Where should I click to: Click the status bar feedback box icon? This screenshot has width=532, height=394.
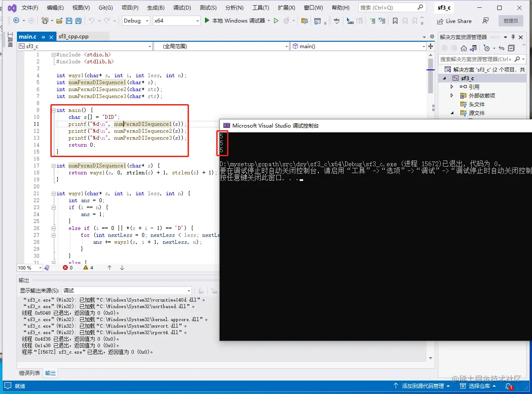point(8,386)
